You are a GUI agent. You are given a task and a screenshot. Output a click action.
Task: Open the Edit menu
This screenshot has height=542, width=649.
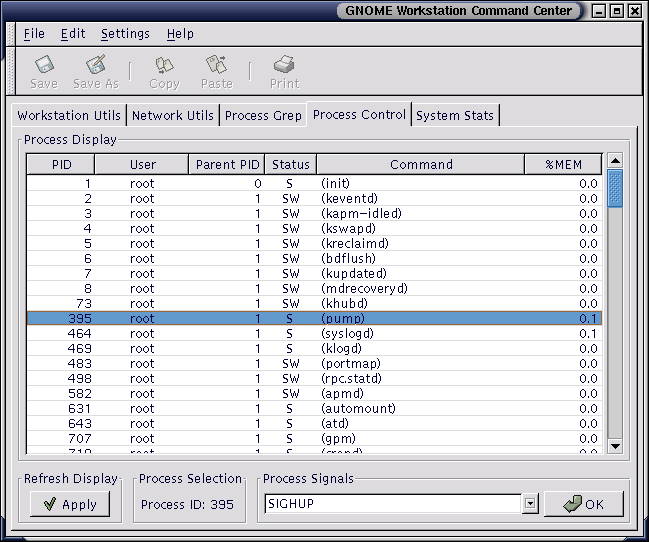pos(73,34)
